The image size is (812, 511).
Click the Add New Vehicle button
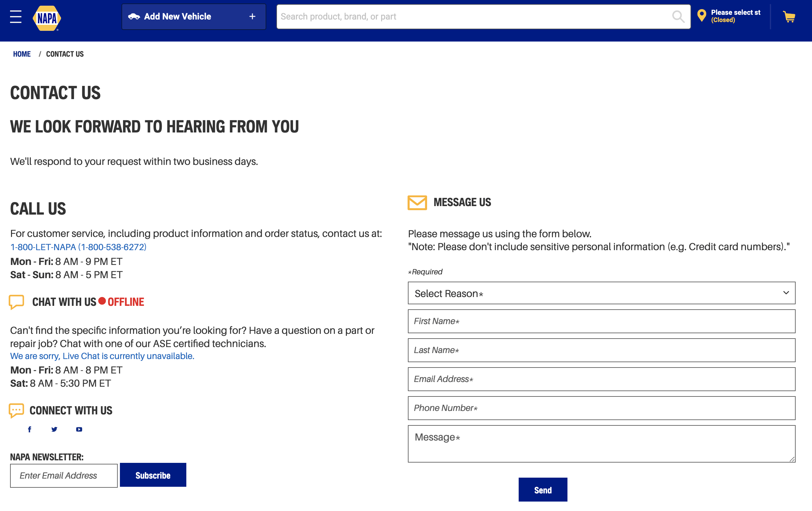[194, 16]
